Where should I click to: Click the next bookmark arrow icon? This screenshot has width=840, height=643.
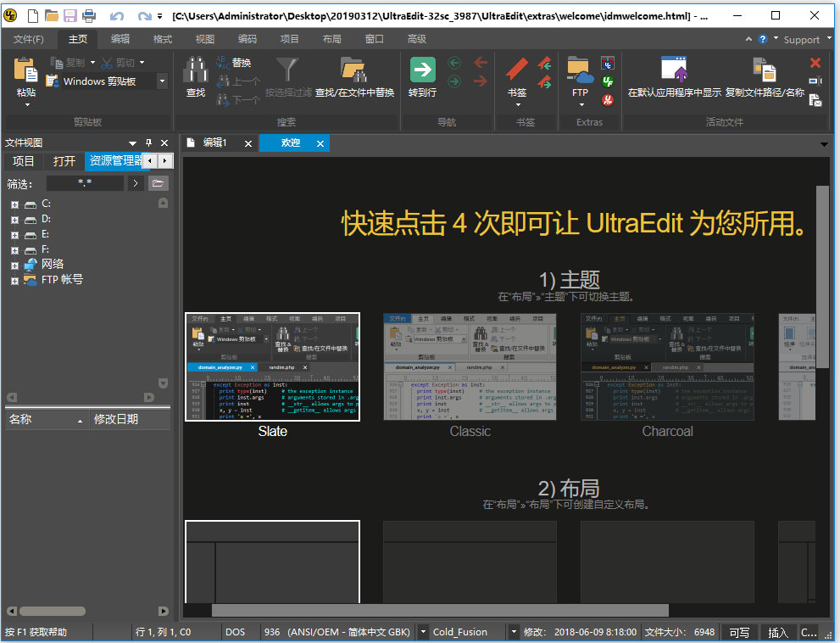(x=545, y=82)
